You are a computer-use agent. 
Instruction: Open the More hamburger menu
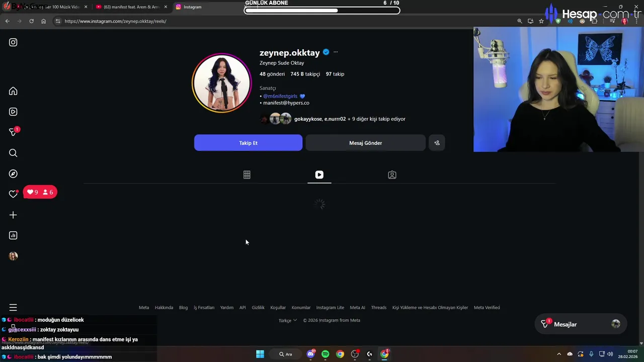pyautogui.click(x=13, y=307)
